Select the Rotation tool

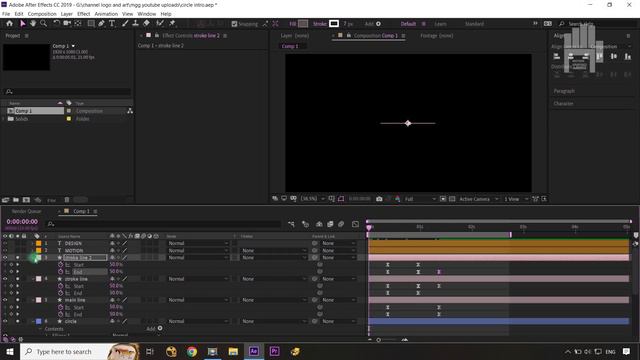(x=57, y=24)
